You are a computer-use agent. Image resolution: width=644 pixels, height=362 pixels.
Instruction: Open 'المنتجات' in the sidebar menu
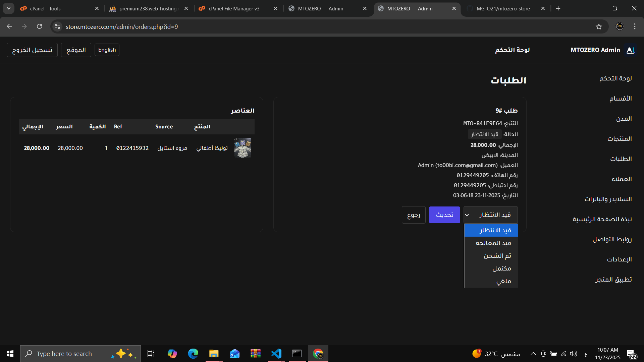620,139
